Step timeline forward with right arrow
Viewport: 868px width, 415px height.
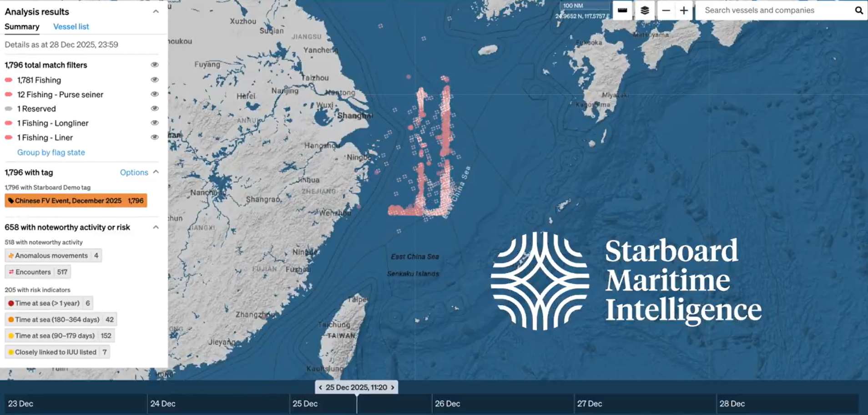[x=393, y=387]
